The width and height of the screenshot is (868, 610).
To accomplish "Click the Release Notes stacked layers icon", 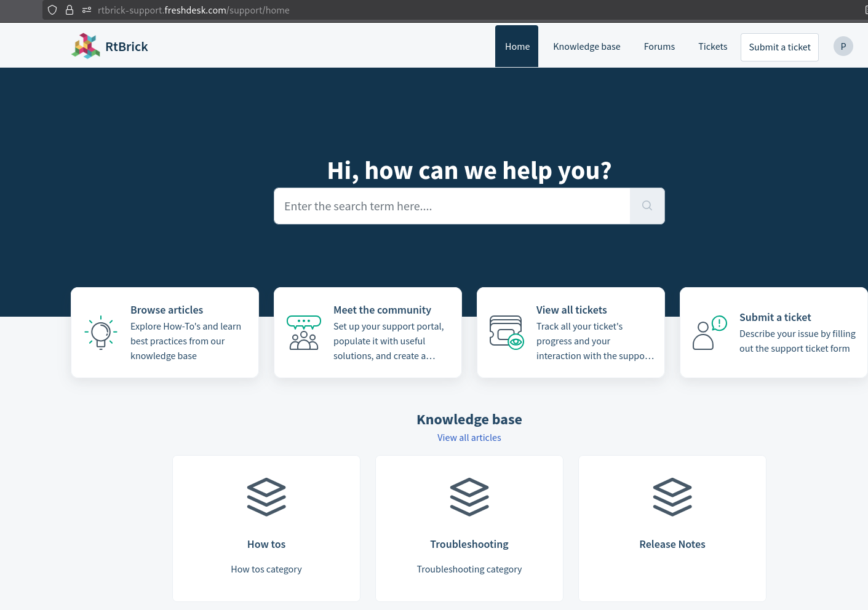I will tap(672, 497).
